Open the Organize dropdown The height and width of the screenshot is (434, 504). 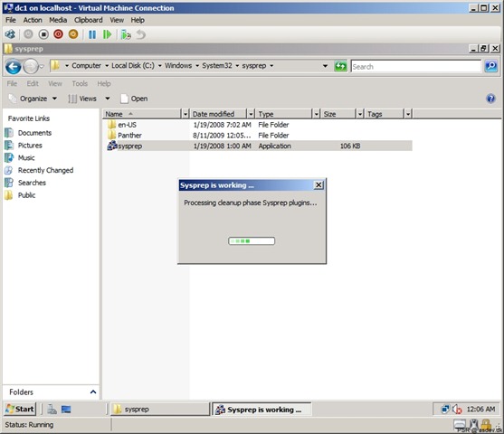pos(33,99)
